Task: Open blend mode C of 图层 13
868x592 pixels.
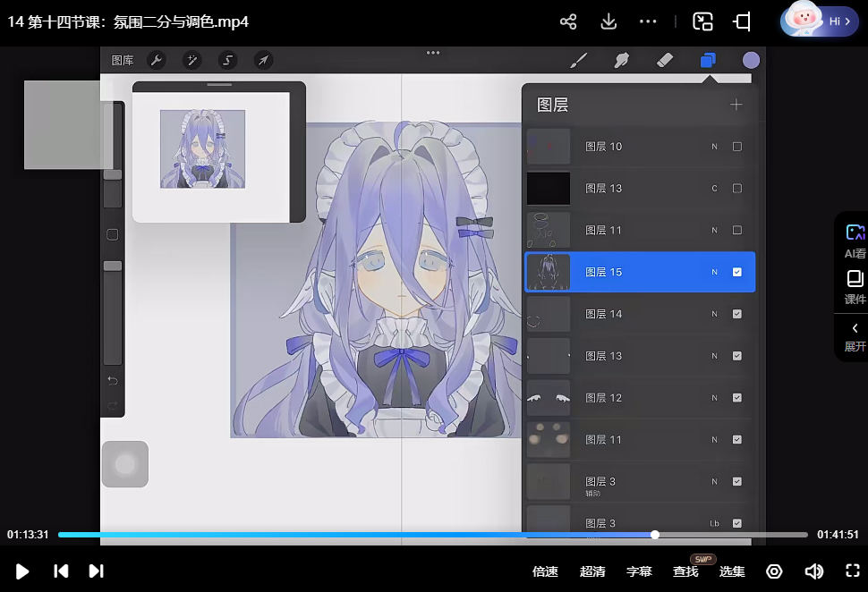Action: click(714, 189)
